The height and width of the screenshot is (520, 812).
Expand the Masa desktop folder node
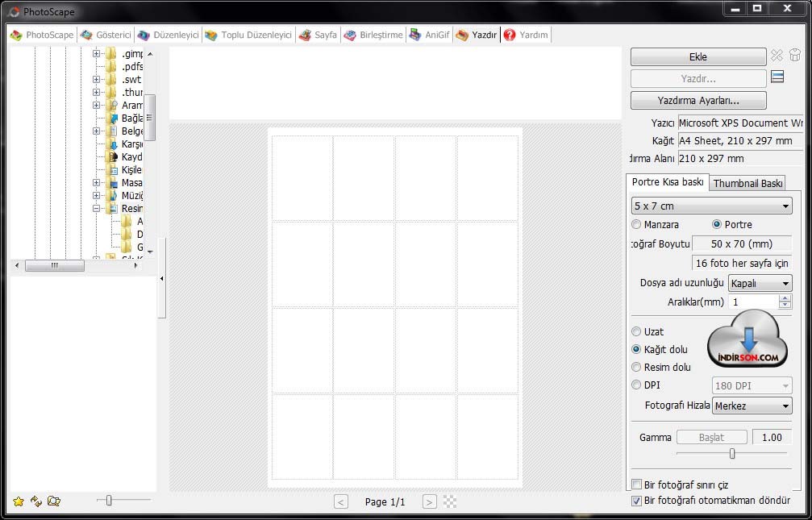96,183
